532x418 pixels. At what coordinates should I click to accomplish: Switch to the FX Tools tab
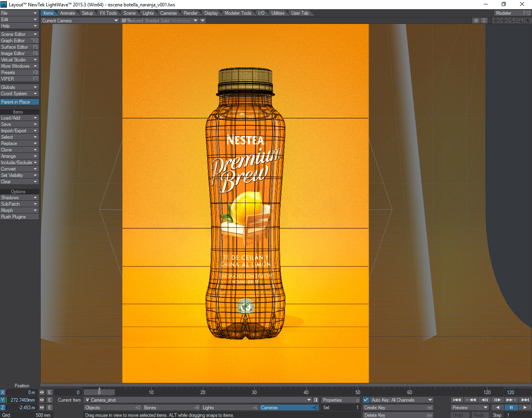coord(108,13)
